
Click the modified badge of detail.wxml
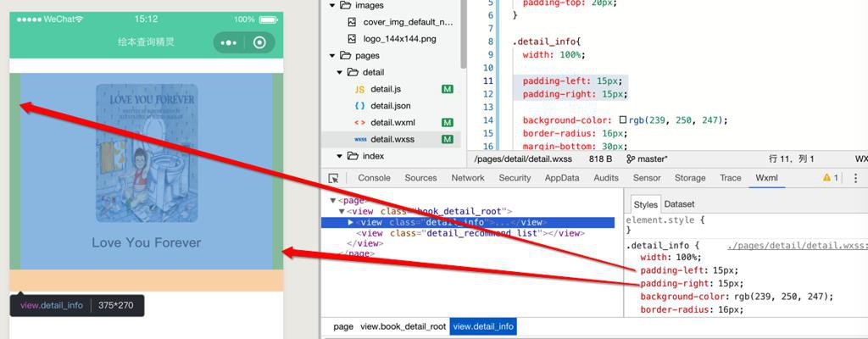[448, 122]
